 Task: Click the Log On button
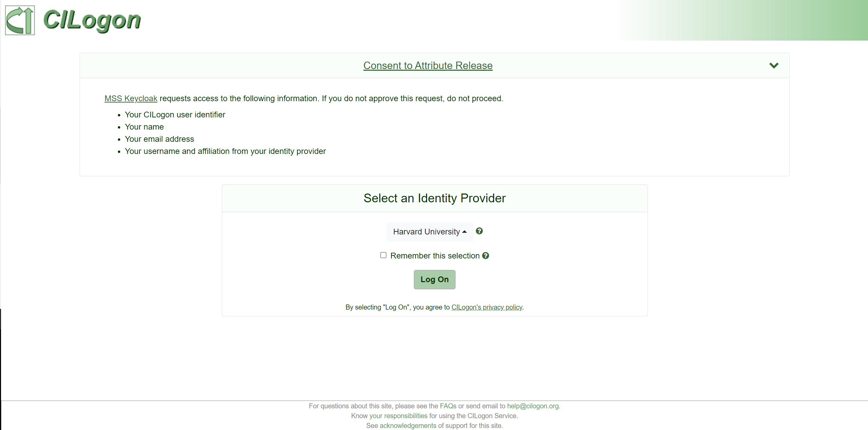(435, 279)
